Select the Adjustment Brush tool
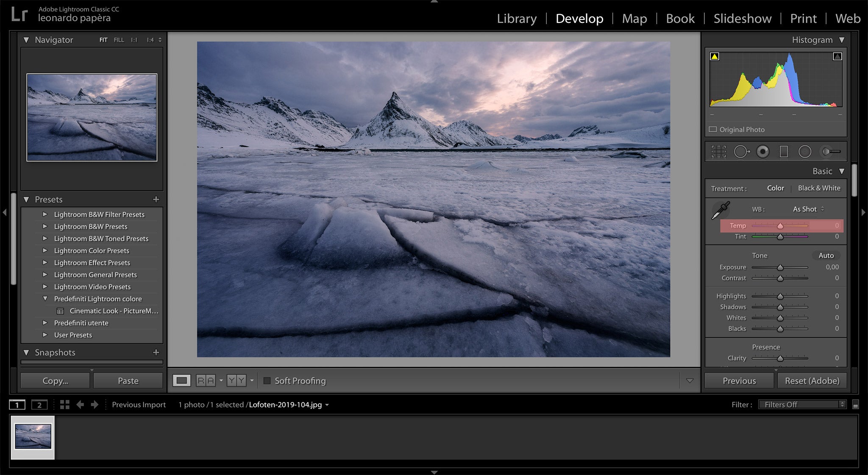Viewport: 868px width, 475px height. [x=828, y=151]
